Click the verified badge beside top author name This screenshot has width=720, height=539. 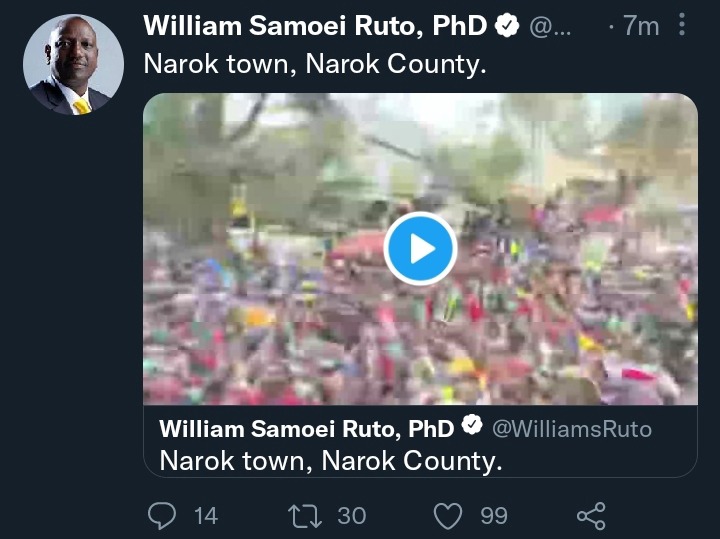[x=506, y=25]
